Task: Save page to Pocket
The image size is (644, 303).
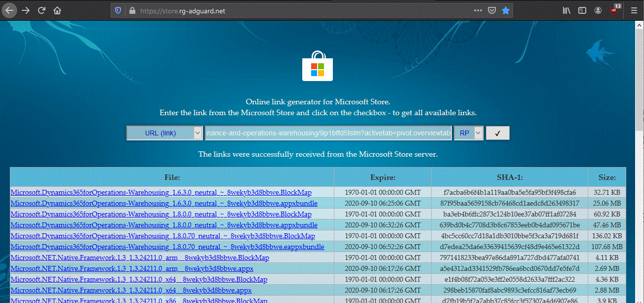Action: pyautogui.click(x=492, y=10)
